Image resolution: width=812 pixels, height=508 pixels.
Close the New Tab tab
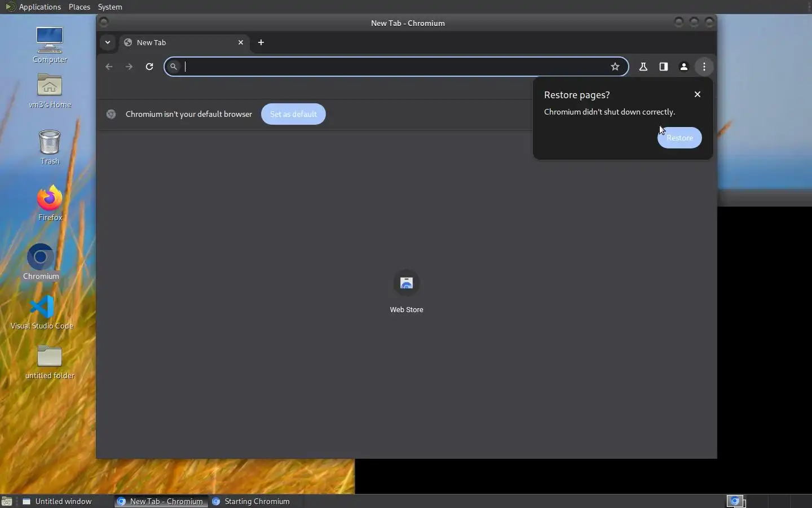point(241,42)
